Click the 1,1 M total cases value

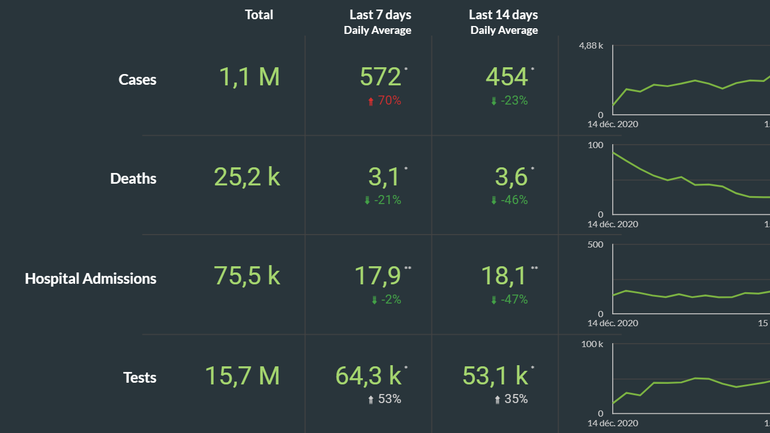[x=248, y=77]
